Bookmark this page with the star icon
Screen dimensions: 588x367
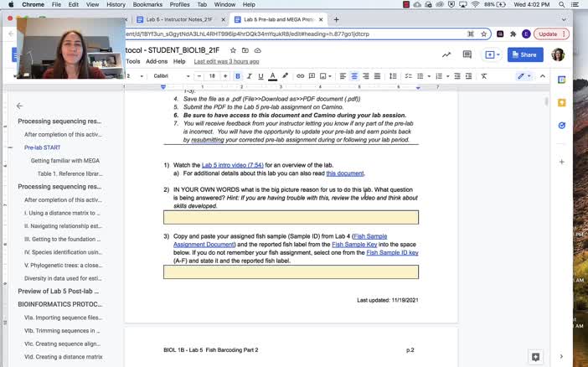pos(484,34)
